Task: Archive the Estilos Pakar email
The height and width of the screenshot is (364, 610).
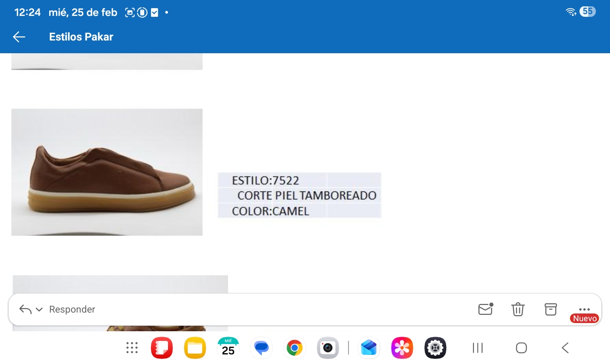Action: click(551, 309)
